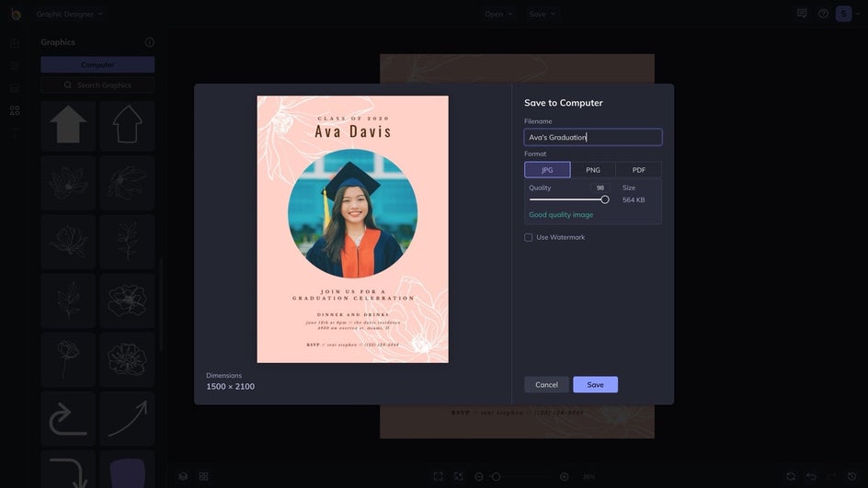Open the Save menu in top bar
868x488 pixels.
click(x=542, y=14)
